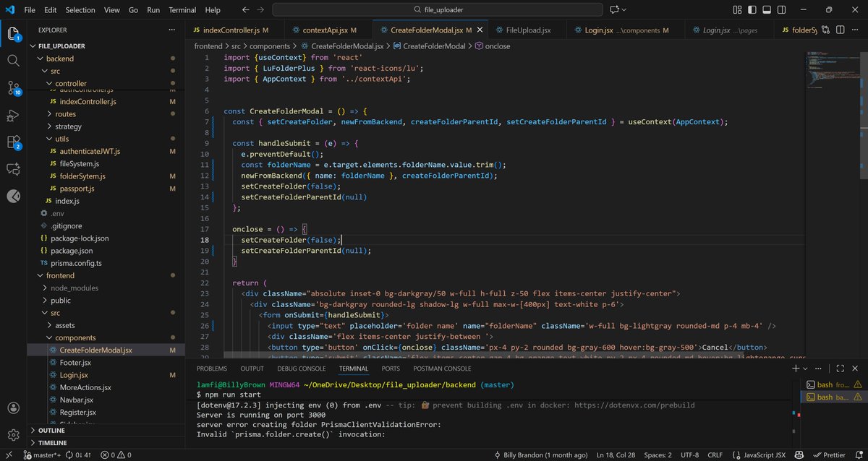Image resolution: width=868 pixels, height=461 pixels.
Task: Collapse the utils folder
Action: (48, 139)
